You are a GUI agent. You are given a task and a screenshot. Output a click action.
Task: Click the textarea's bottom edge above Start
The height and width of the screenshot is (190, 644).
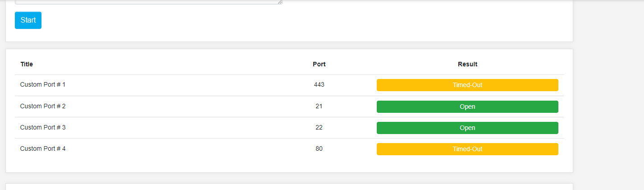pos(149,3)
